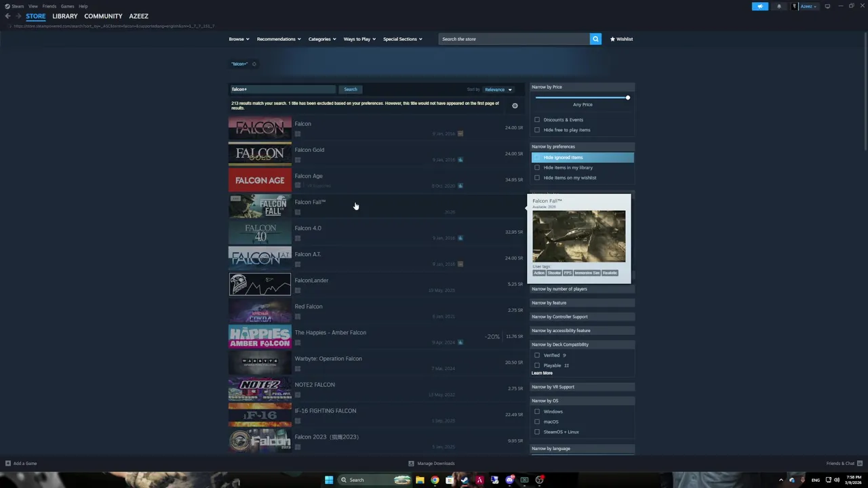Filter by Windows OS checkbox
This screenshot has height=488, width=868.
[537, 411]
